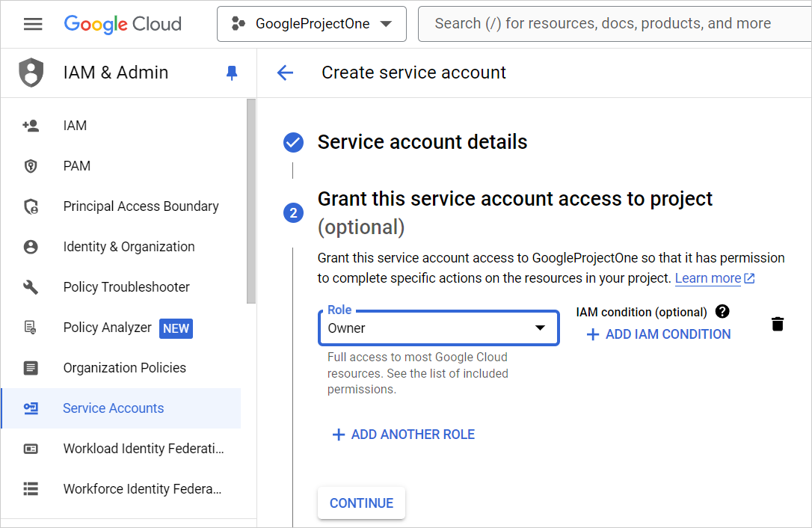Click the sidebar vertical scrollbar

point(251,201)
